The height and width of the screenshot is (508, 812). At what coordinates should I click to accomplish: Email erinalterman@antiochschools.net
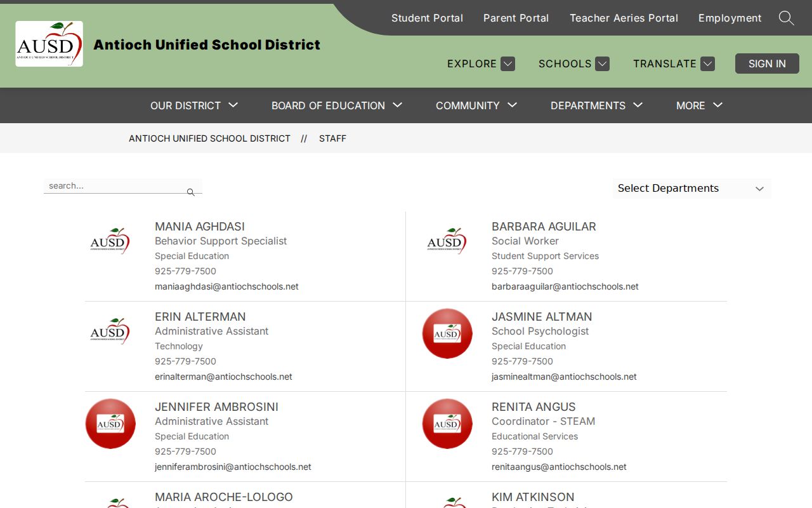click(x=223, y=377)
